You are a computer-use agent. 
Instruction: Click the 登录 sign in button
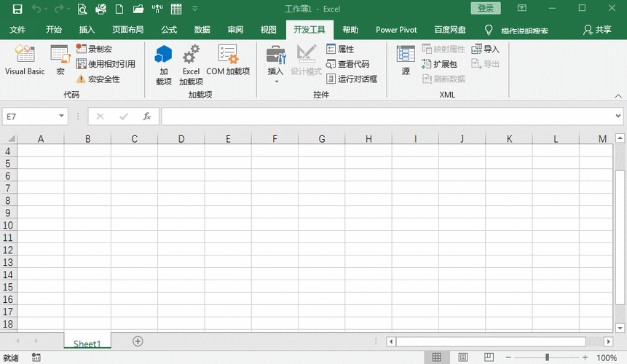(x=486, y=8)
